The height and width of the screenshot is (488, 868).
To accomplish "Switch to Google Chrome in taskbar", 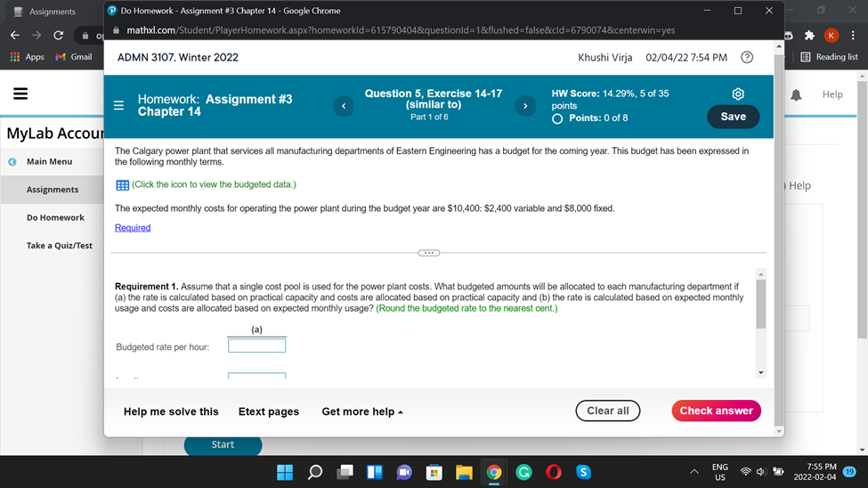I will pos(494,473).
